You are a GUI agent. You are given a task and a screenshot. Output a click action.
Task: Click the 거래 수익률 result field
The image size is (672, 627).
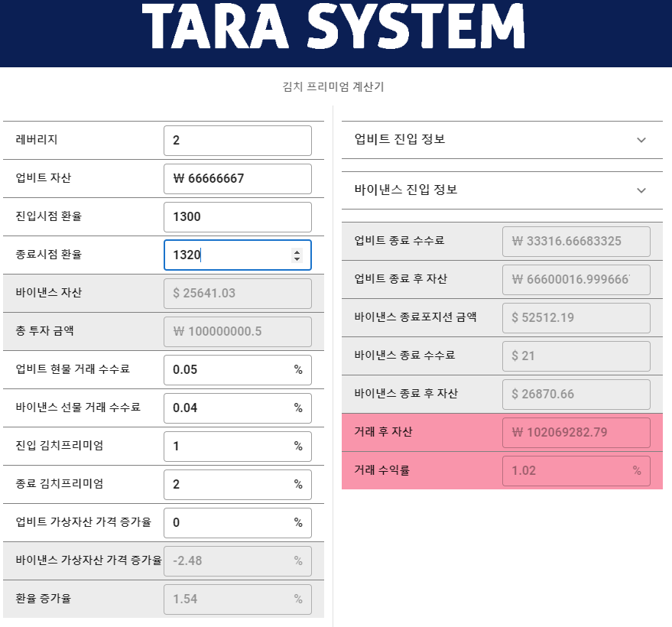(x=576, y=470)
